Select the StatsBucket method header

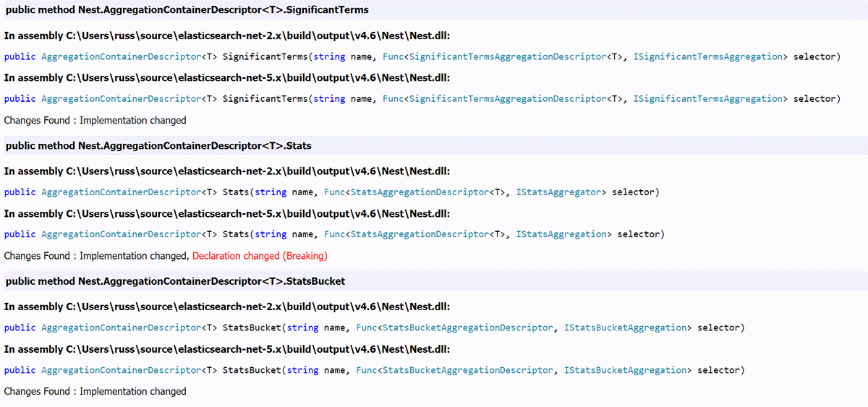click(175, 281)
